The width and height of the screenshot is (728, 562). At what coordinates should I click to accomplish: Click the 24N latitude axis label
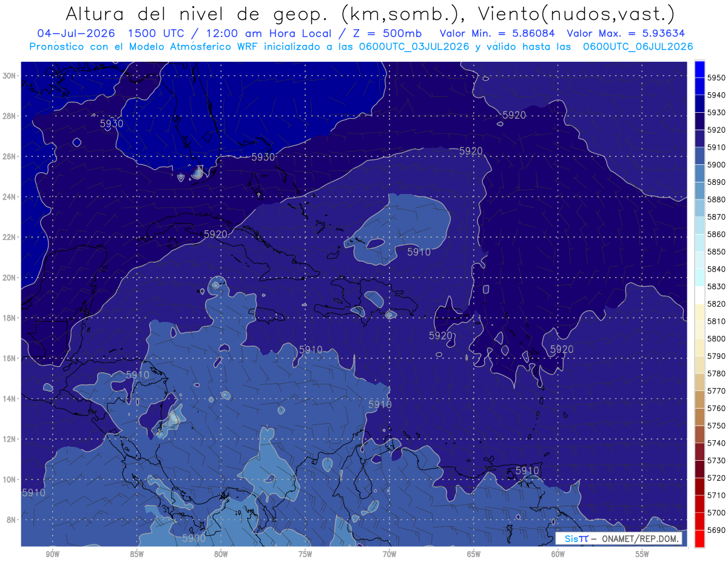point(10,197)
